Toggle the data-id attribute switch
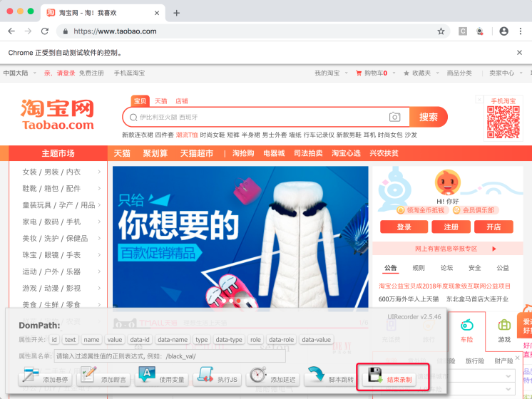Viewport: 532px width, 399px height. 140,340
